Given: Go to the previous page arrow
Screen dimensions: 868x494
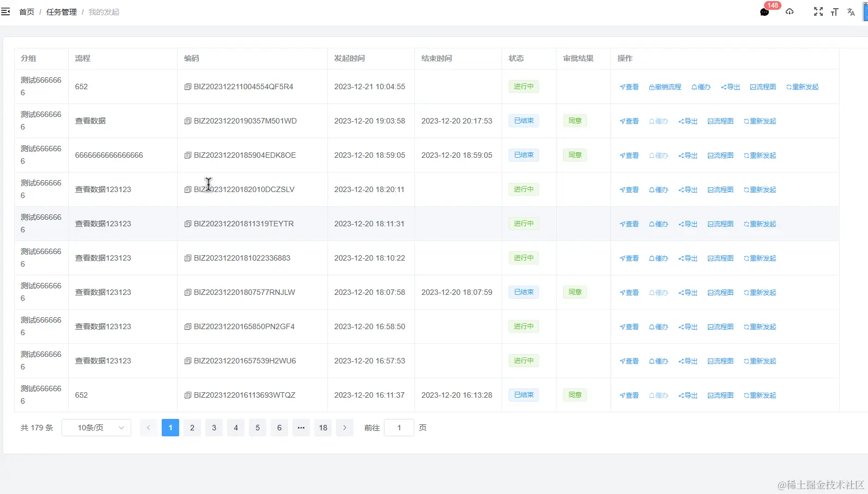Looking at the screenshot, I should tap(148, 428).
